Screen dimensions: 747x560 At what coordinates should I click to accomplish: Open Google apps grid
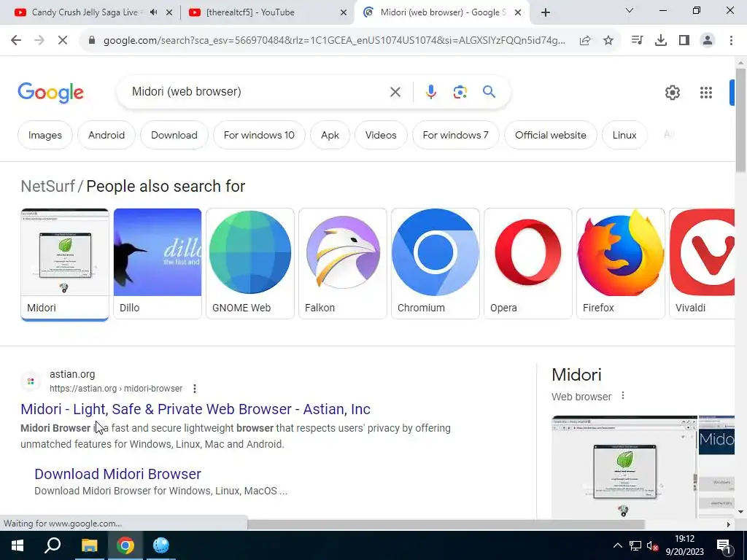pos(706,93)
